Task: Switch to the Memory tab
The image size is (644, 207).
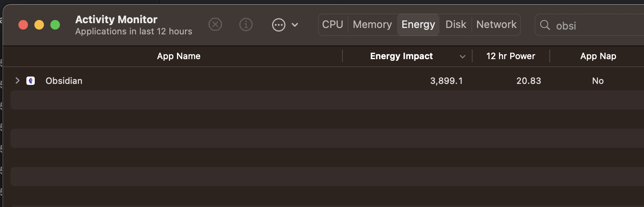Action: pos(372,25)
